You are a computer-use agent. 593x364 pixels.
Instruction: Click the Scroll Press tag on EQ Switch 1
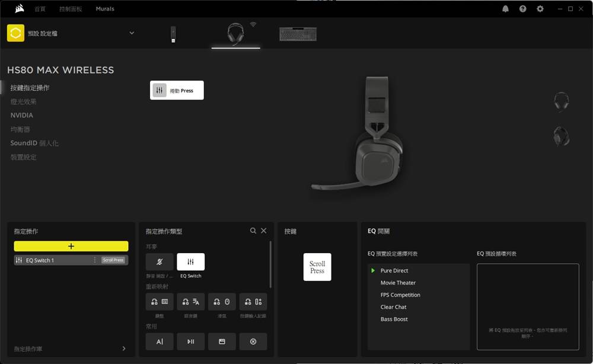(113, 260)
